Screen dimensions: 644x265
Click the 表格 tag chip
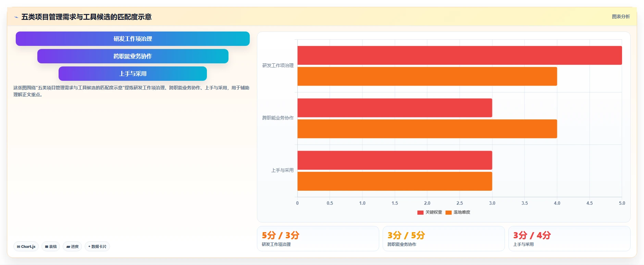(51, 247)
